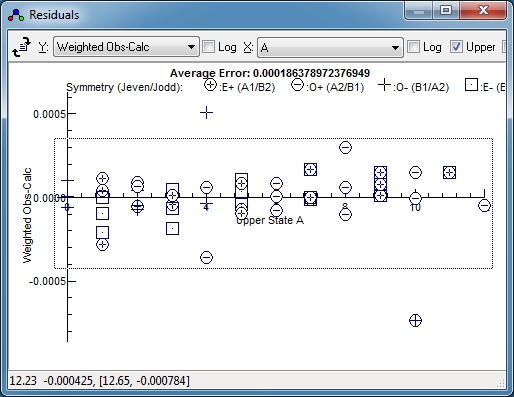
Task: Click the E+ circled-plus legend symbol
Action: pyautogui.click(x=210, y=85)
